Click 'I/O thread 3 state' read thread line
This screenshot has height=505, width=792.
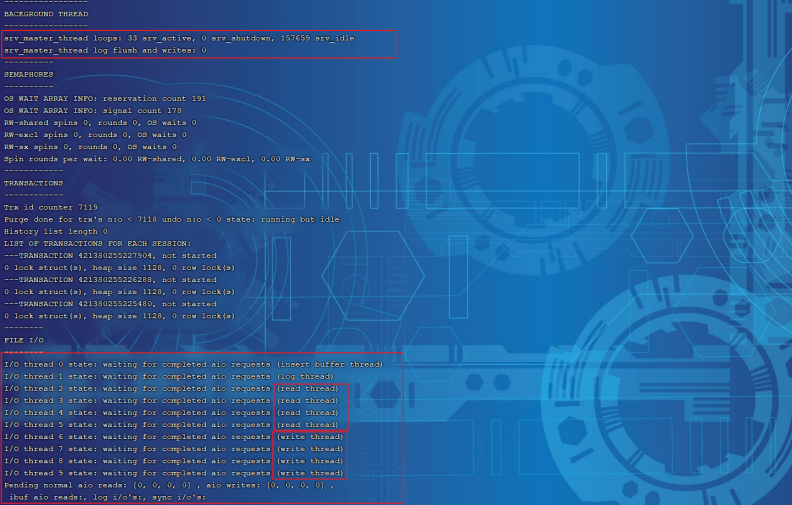point(172,401)
